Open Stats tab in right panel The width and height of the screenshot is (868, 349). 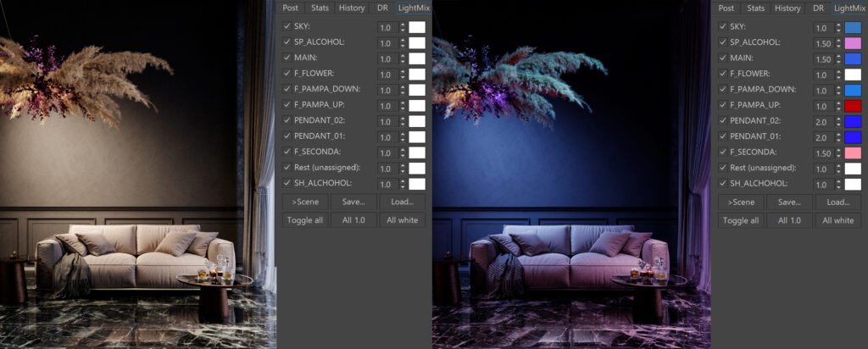click(x=756, y=8)
